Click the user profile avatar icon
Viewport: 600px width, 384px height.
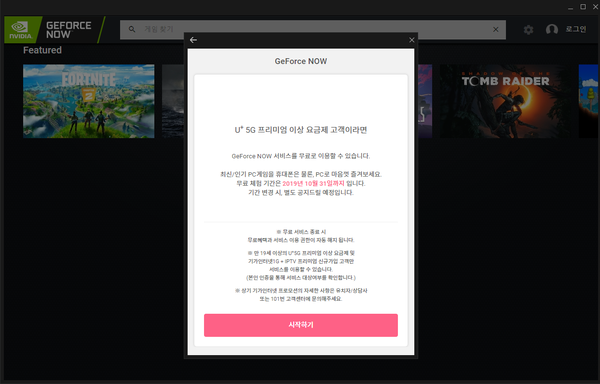552,29
